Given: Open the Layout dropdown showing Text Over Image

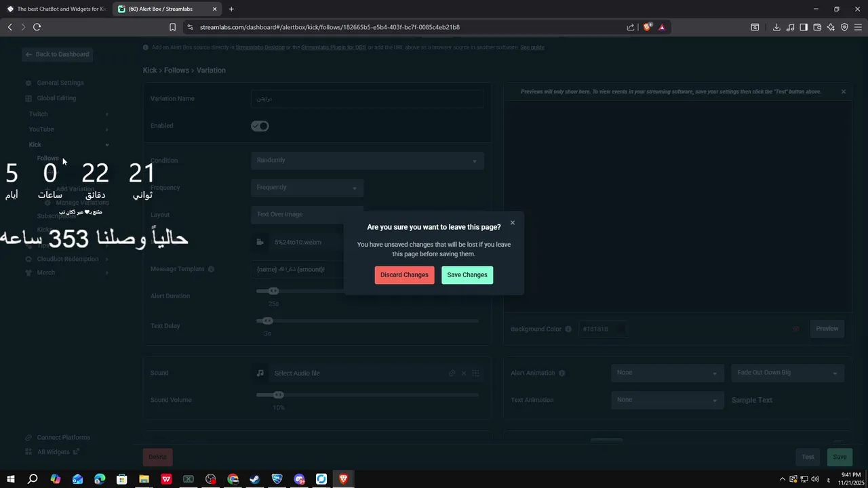Looking at the screenshot, I should (x=307, y=214).
